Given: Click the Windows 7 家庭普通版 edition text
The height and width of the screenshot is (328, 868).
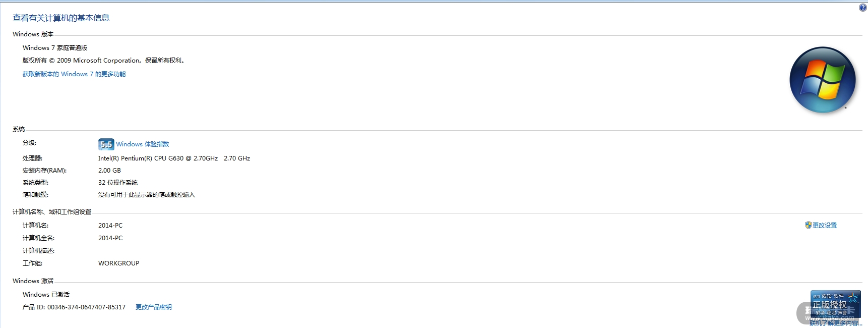Looking at the screenshot, I should click(x=55, y=48).
